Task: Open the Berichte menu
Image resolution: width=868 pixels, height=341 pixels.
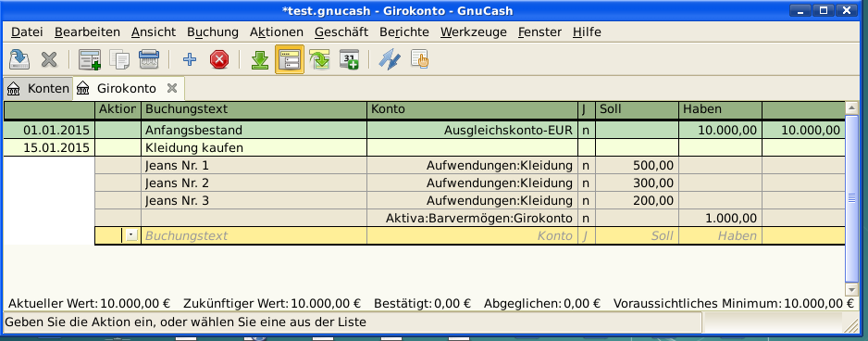Action: coord(404,32)
